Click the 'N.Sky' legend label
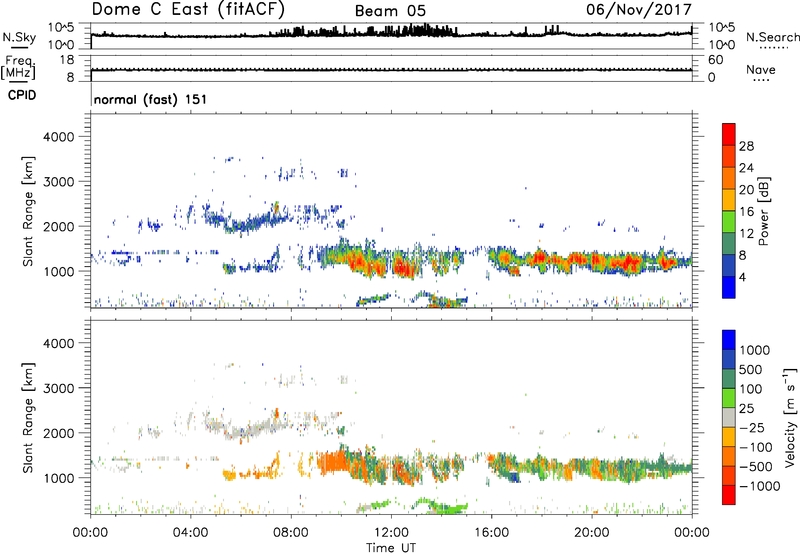800x554 pixels. (19, 37)
